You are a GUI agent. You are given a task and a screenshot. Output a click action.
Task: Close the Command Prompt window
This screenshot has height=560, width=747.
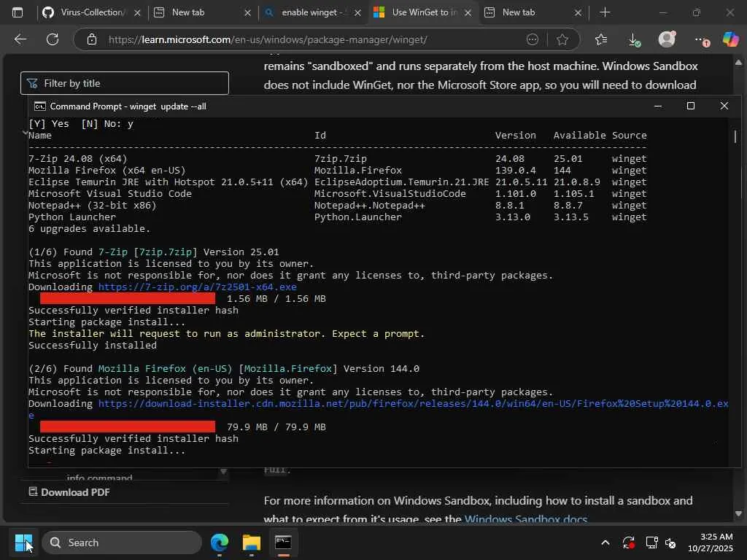724,106
